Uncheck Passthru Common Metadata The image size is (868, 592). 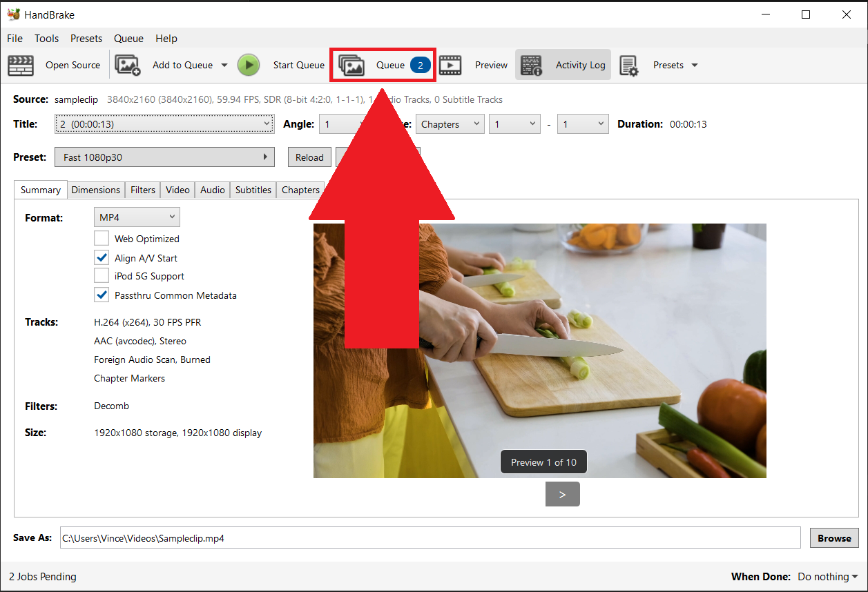click(x=102, y=295)
